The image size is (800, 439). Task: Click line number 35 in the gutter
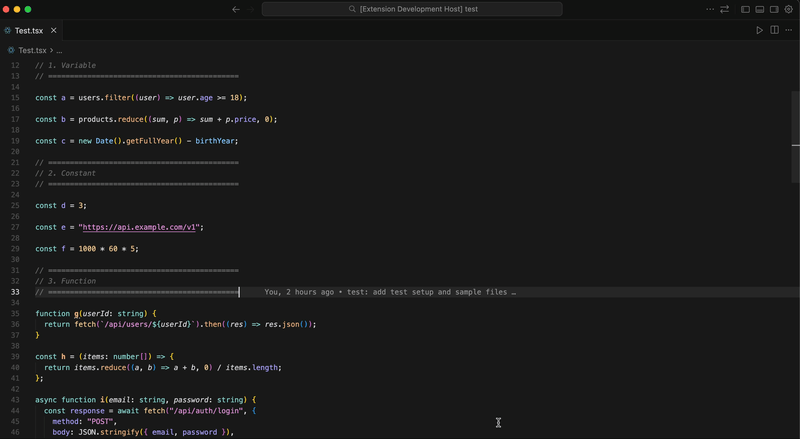pyautogui.click(x=15, y=313)
